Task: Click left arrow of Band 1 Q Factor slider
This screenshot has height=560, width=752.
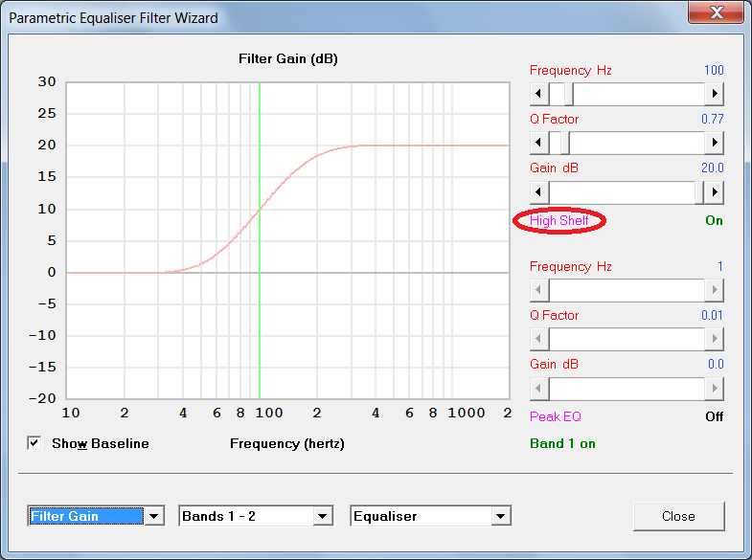Action: tap(539, 143)
